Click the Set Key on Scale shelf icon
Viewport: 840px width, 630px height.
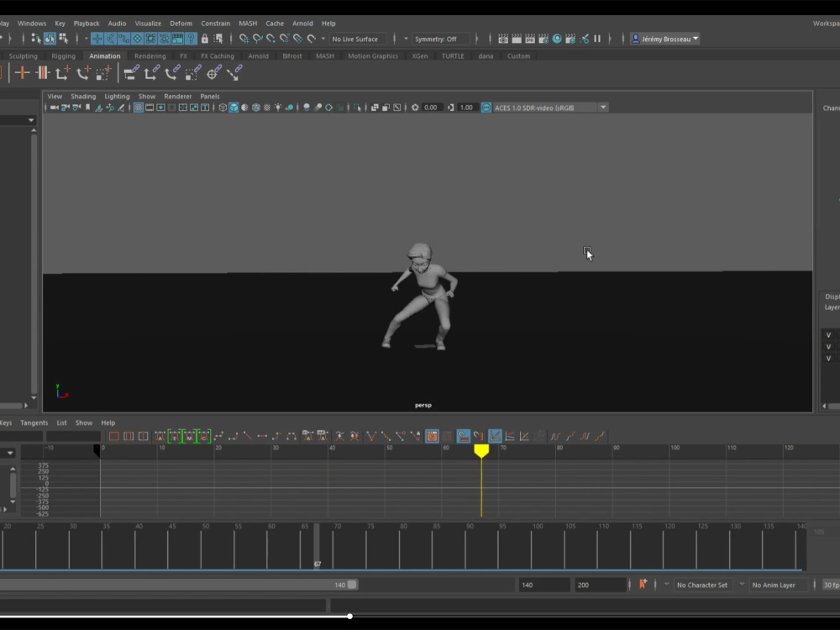point(103,73)
